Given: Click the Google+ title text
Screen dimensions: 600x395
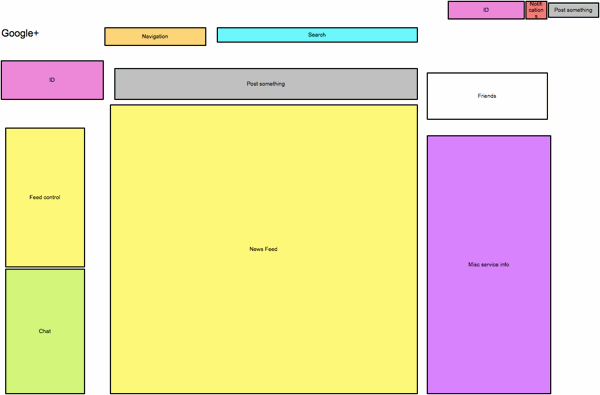Looking at the screenshot, I should (20, 33).
